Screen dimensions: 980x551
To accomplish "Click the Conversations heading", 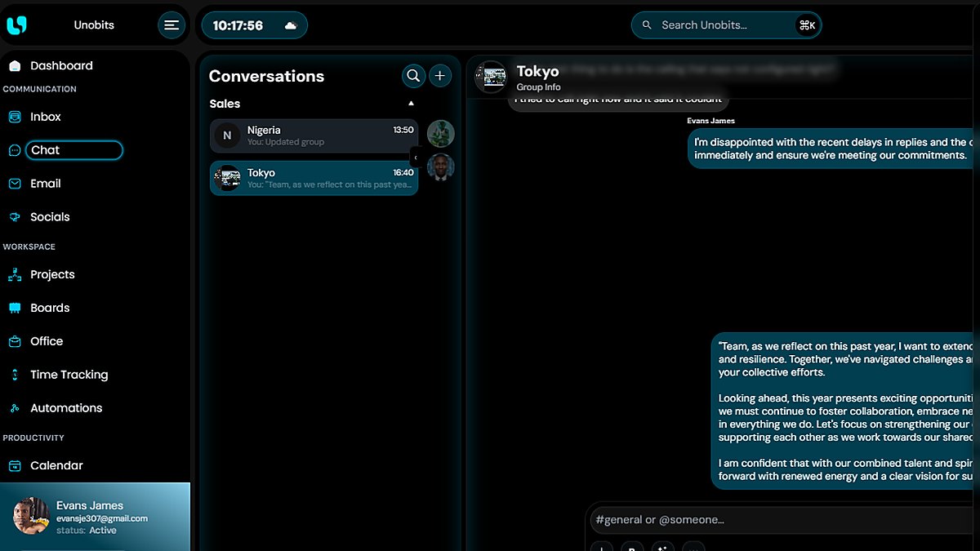I will click(x=266, y=76).
